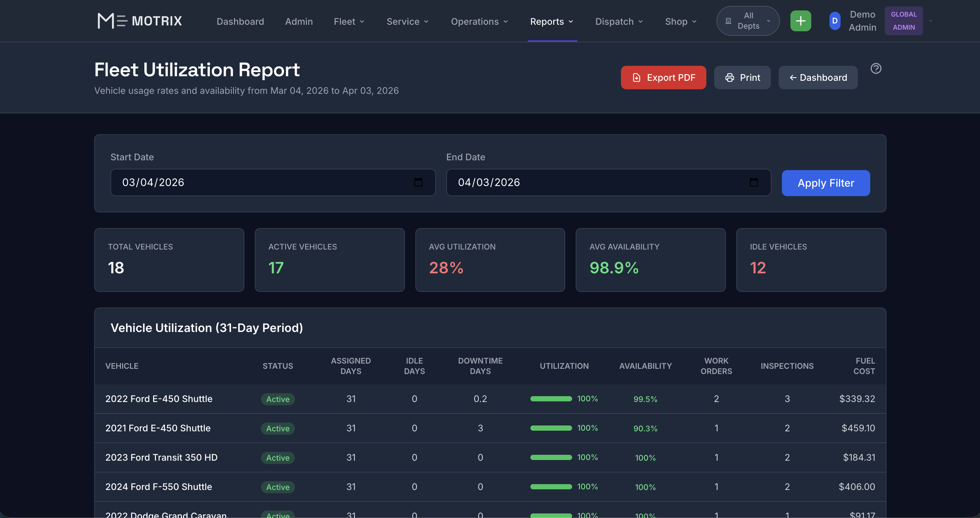The image size is (980, 518).
Task: Open the Admin navigation item
Action: [299, 22]
